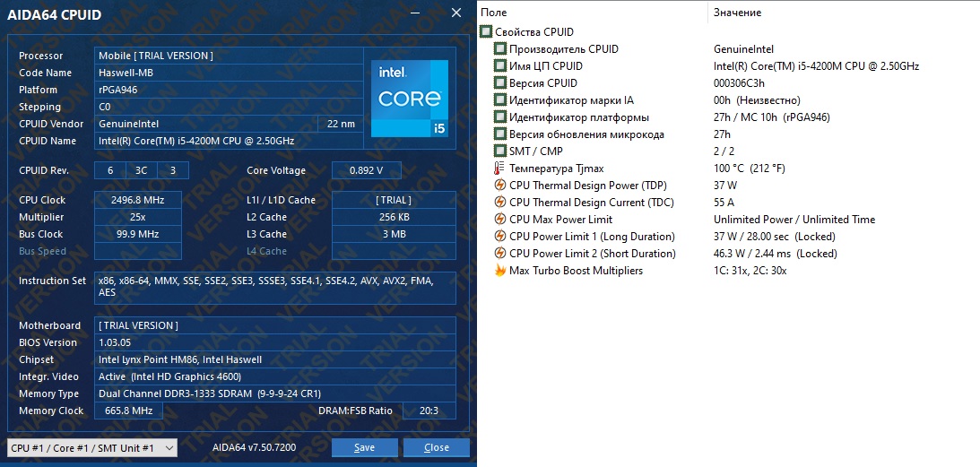Click the CPU Clock value 2496.8 MHz

tap(138, 200)
